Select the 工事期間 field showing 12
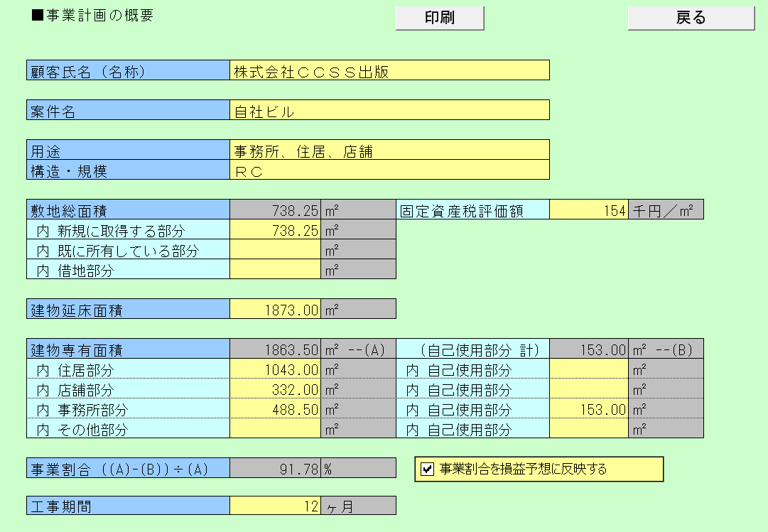Screen dimensions: 768x532 point(275,506)
